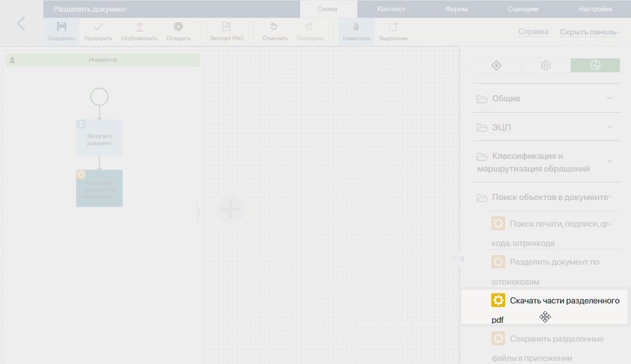
Task: Switch to the gear settings panel tab
Action: tap(546, 65)
